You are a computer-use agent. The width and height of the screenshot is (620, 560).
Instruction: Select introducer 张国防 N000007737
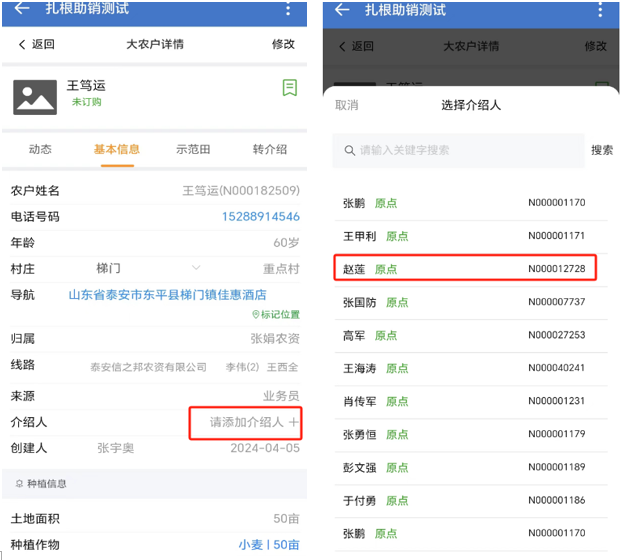tap(471, 303)
